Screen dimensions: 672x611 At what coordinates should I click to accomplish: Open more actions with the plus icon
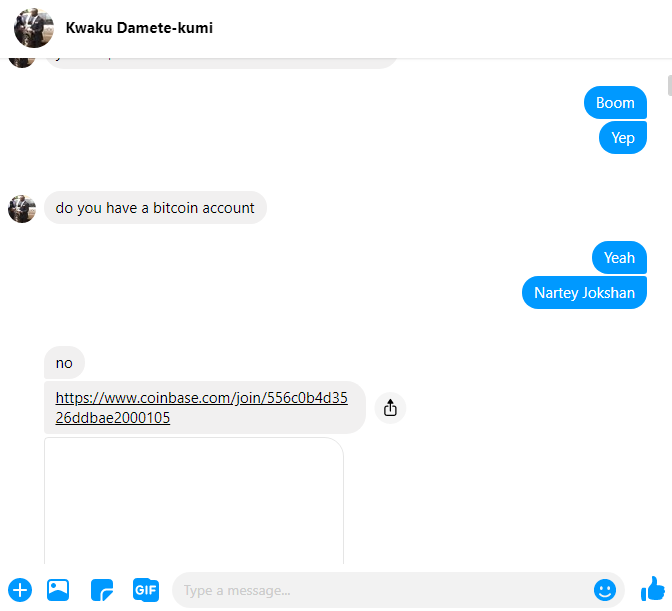20,590
